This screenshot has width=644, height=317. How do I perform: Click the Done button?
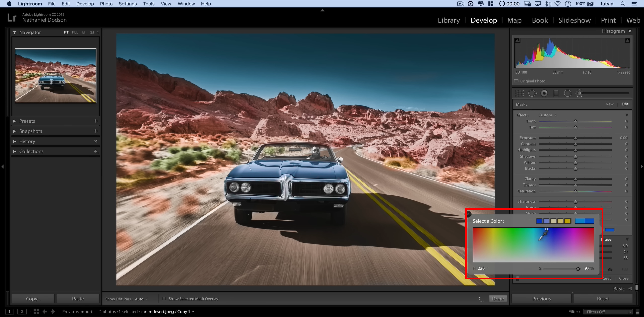click(x=498, y=298)
